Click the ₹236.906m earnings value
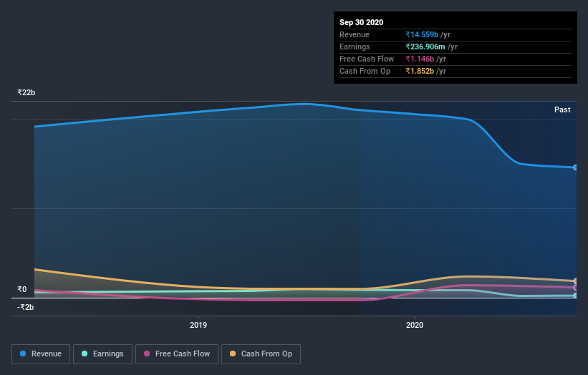Screen dimensions: 588x375 pyautogui.click(x=425, y=47)
